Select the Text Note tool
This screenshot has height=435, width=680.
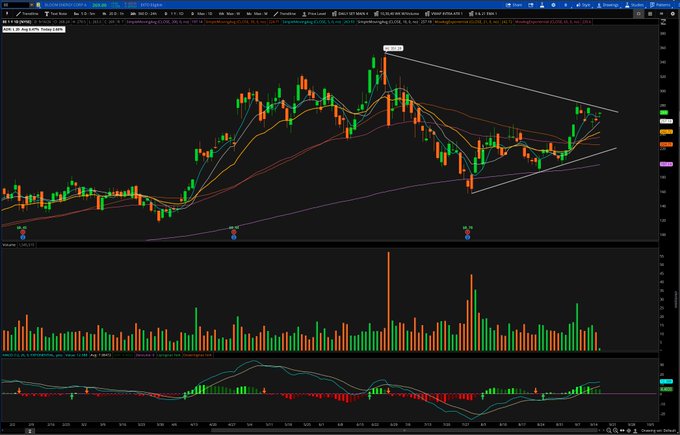[56, 13]
